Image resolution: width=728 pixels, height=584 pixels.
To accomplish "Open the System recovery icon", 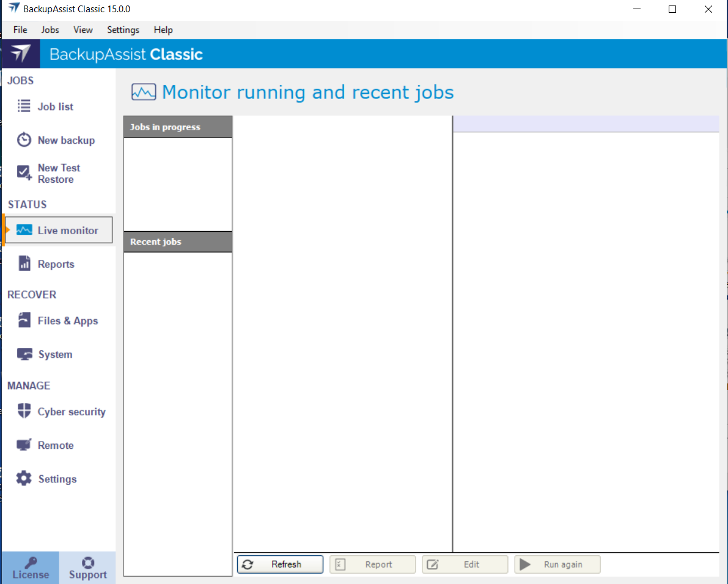I will (x=24, y=355).
